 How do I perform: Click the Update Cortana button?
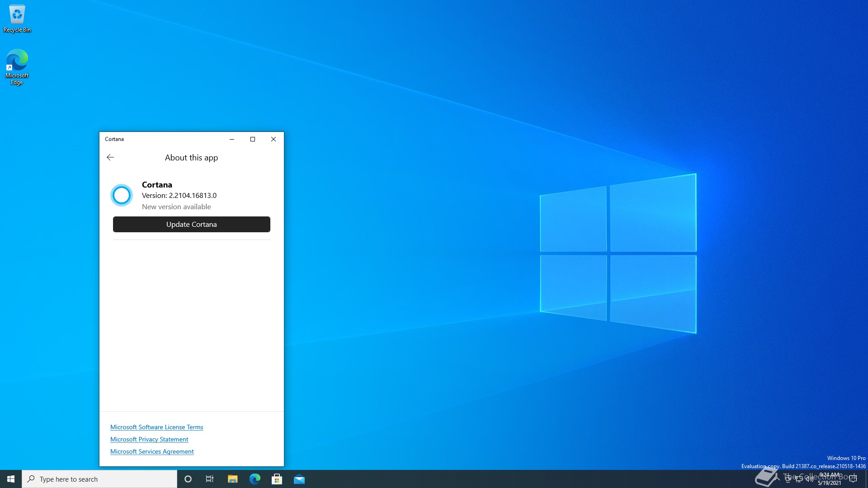click(192, 224)
